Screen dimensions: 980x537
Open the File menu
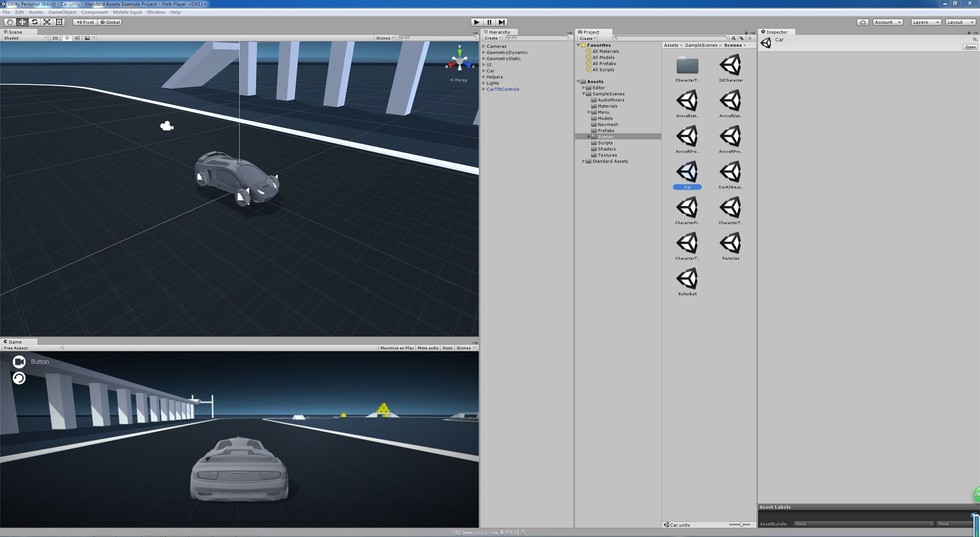point(6,12)
